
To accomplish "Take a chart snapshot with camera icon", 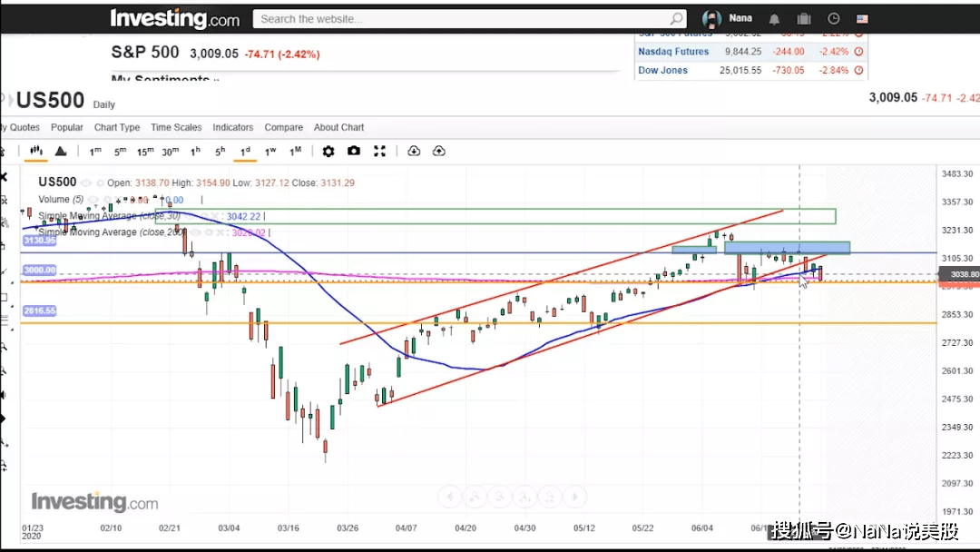I will pos(354,151).
